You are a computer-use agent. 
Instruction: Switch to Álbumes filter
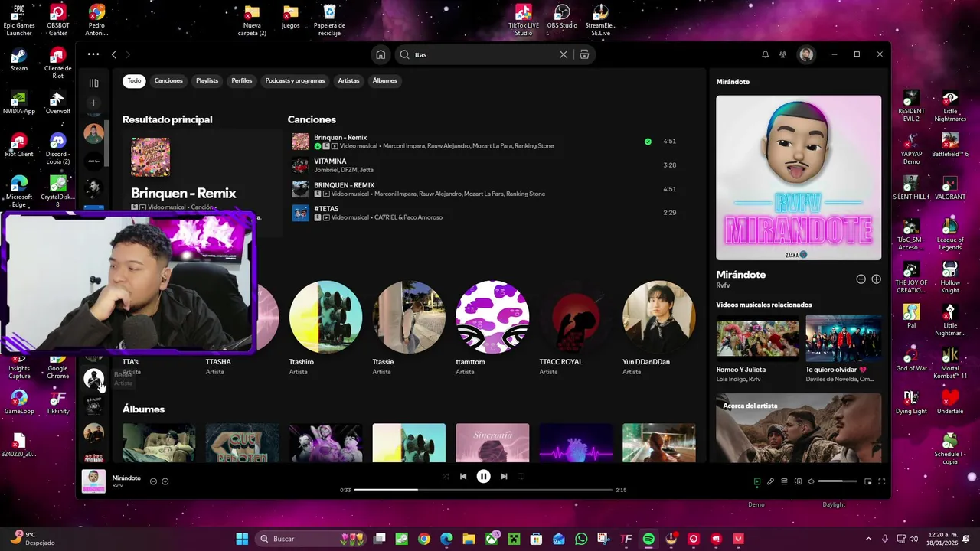click(x=384, y=80)
